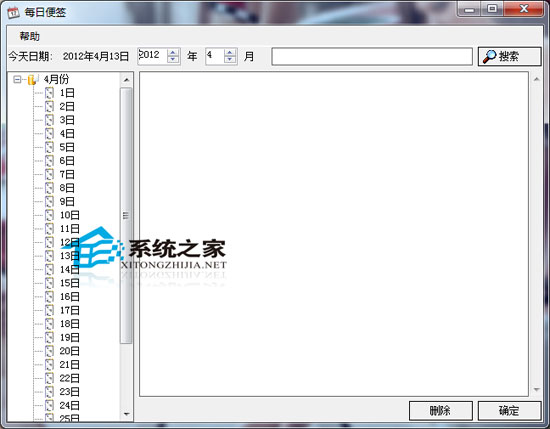This screenshot has width=550, height=429.
Task: Click the note icon beside 11日
Action: pyautogui.click(x=49, y=229)
